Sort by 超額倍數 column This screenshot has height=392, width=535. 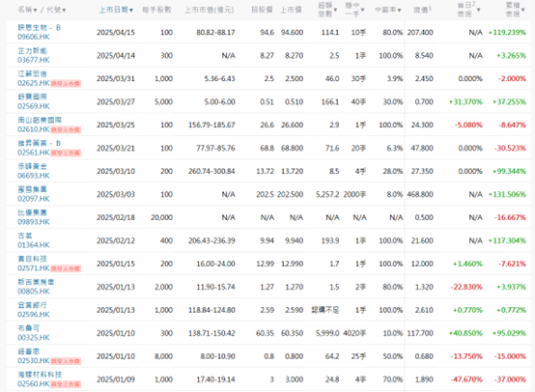(x=327, y=10)
